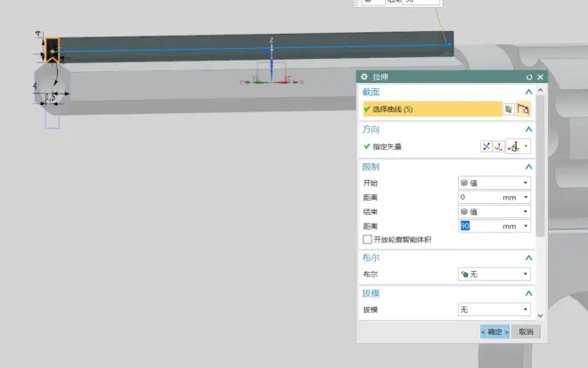
Task: Click the reverse direction icon in 方向
Action: click(x=486, y=146)
